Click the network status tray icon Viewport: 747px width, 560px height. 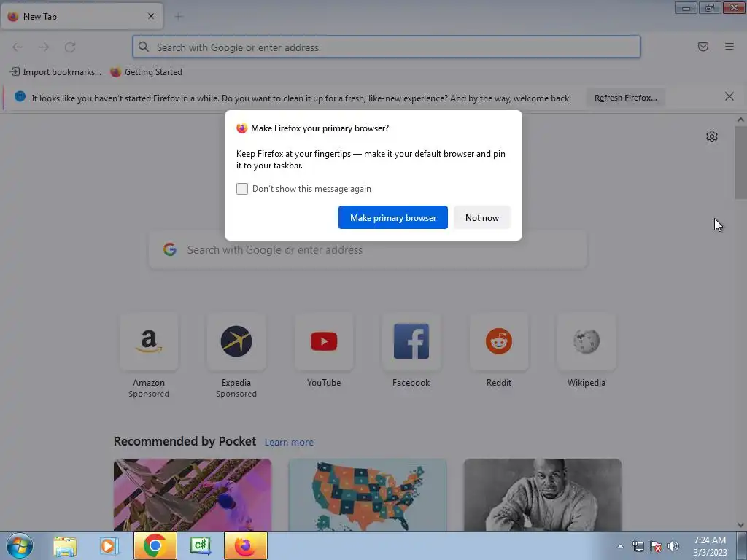coord(638,546)
